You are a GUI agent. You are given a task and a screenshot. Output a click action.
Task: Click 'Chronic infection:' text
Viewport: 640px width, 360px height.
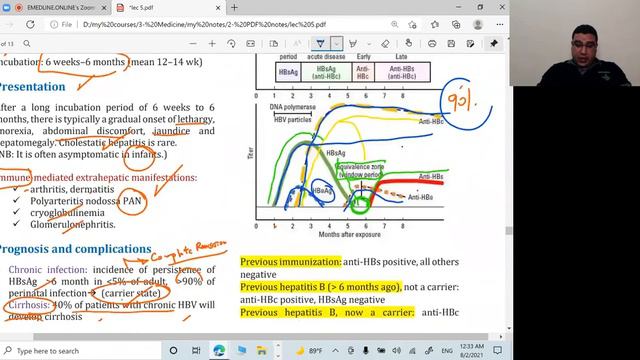(x=48, y=270)
